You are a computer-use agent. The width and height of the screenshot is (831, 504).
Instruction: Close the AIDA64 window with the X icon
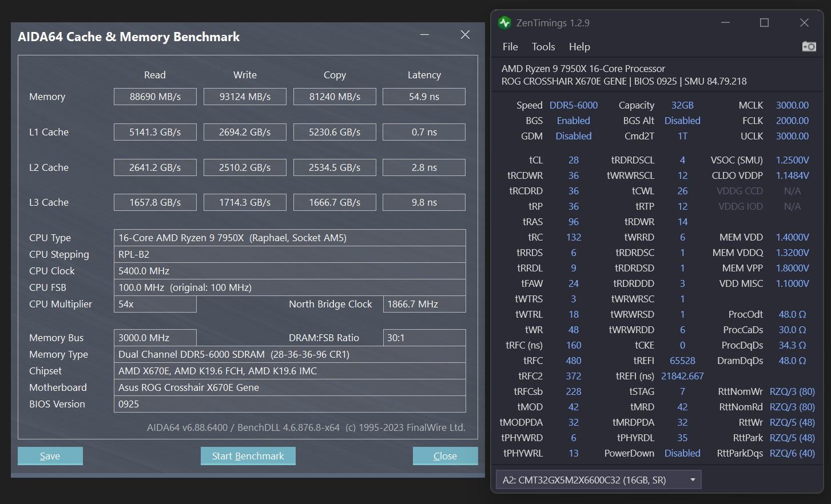point(466,35)
